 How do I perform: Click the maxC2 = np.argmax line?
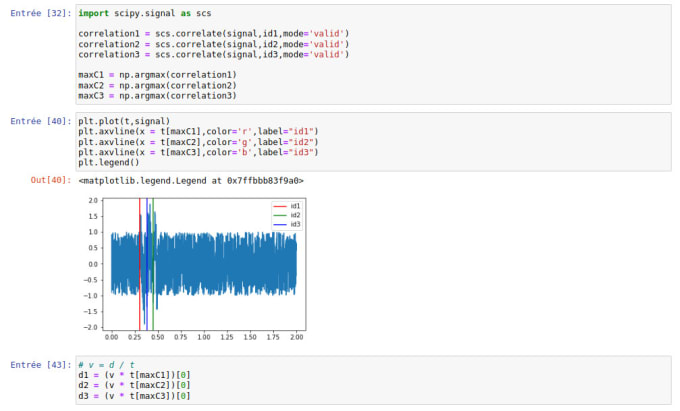pyautogui.click(x=157, y=85)
